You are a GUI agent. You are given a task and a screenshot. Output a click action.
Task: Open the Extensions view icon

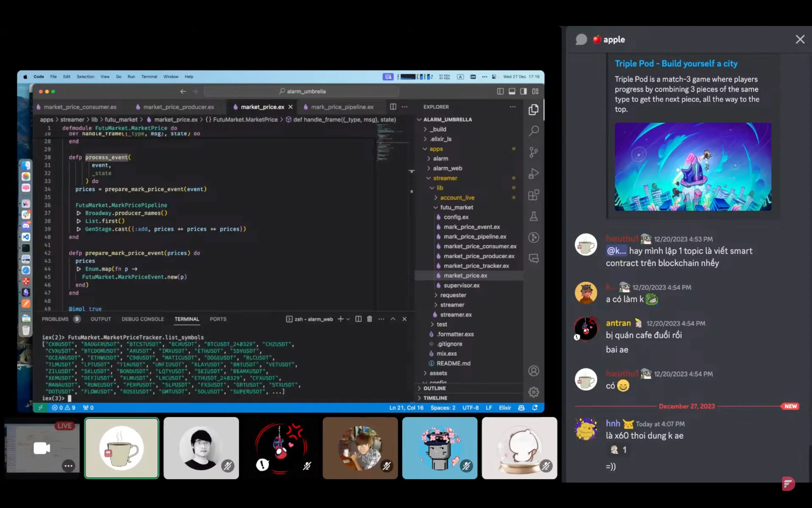click(533, 195)
